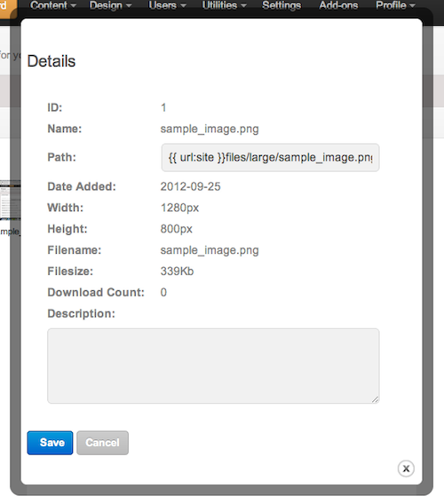Click the ID value 1
The image size is (444, 504).
(x=163, y=107)
